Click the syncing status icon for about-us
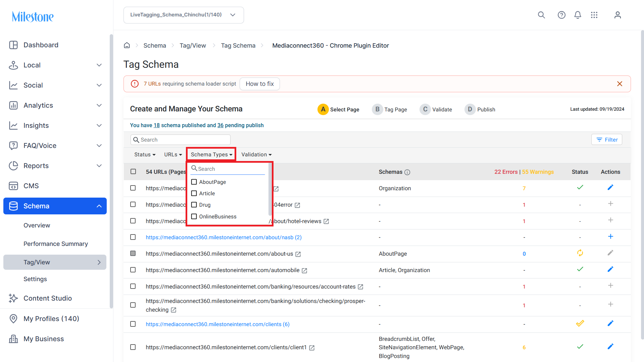 (x=580, y=253)
